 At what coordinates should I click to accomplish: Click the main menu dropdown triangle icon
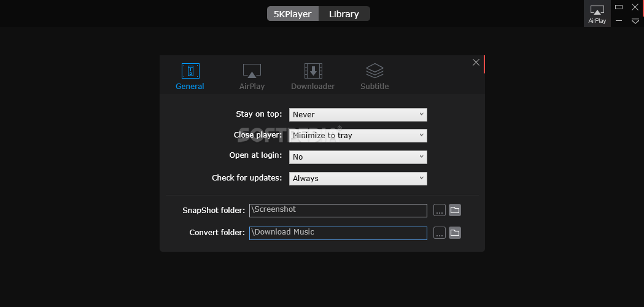[635, 20]
